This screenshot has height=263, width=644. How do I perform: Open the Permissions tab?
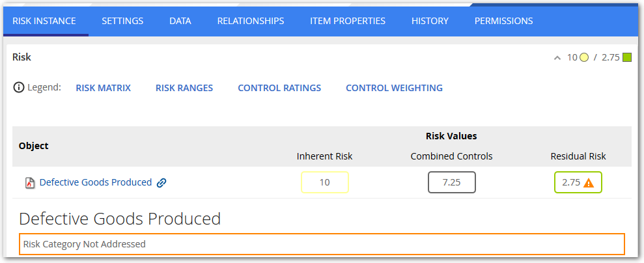pos(503,21)
